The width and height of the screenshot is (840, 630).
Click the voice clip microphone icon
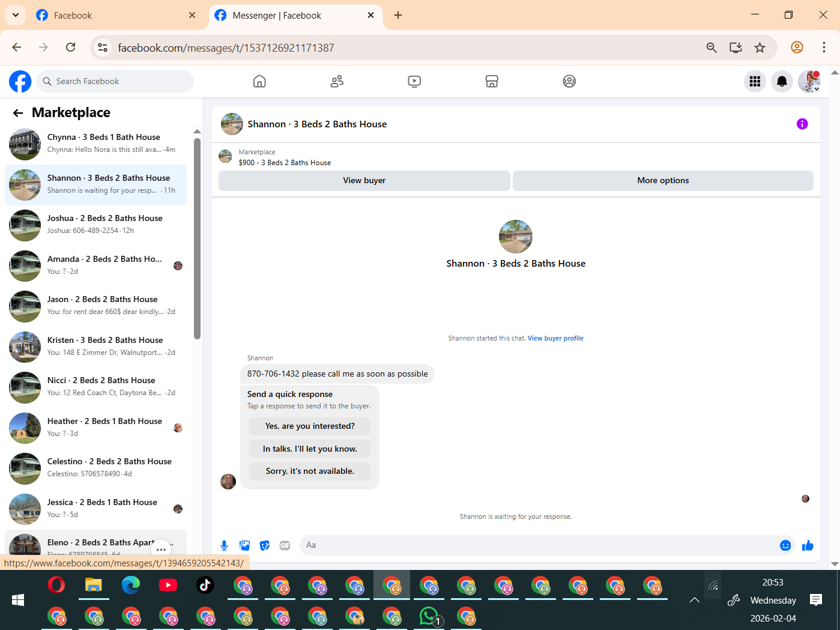click(224, 545)
